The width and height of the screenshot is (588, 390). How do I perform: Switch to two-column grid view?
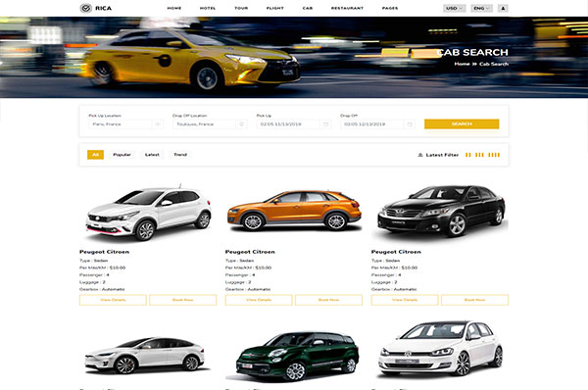pos(468,155)
